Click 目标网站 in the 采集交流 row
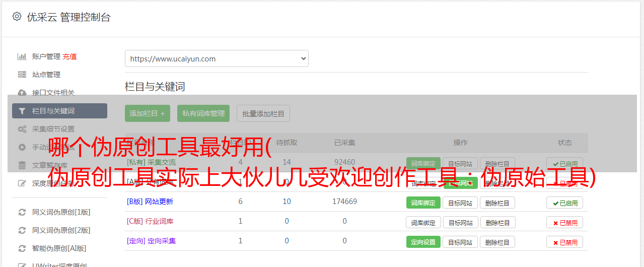644x267 pixels. pyautogui.click(x=460, y=163)
